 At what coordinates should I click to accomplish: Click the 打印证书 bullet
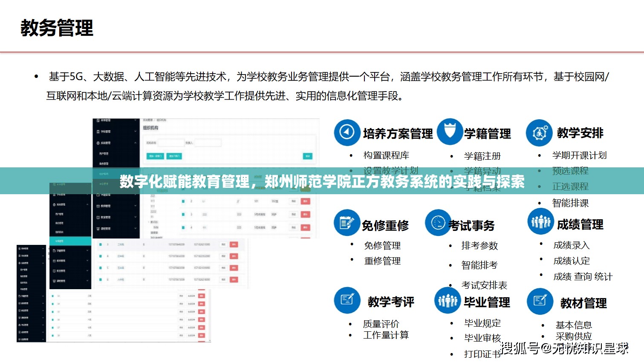(482, 354)
